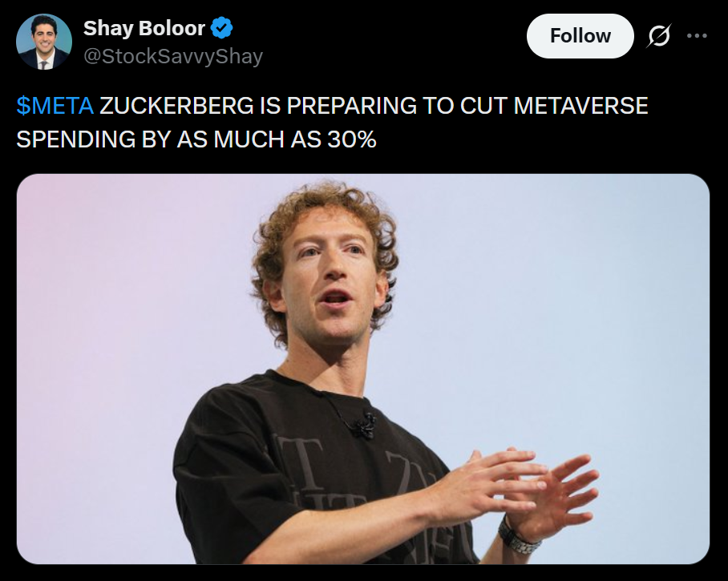The width and height of the screenshot is (728, 581).
Task: Open Shay Boloor's profile picture
Action: 44,42
